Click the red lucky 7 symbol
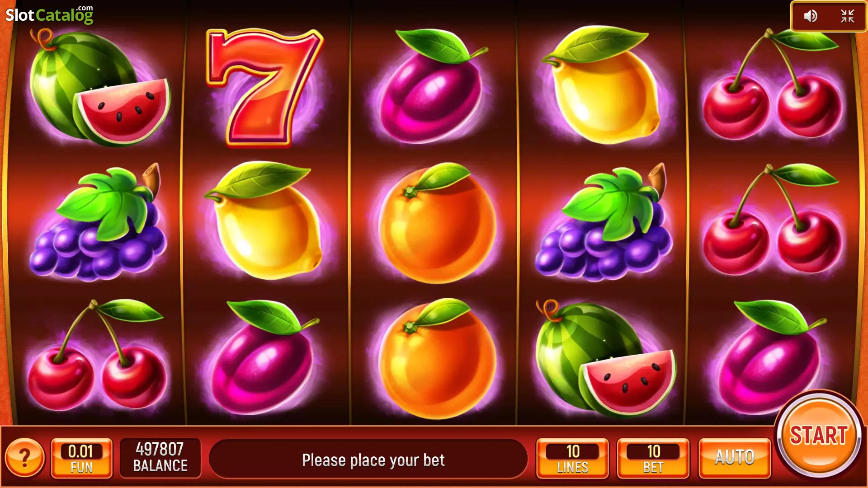Image resolution: width=868 pixels, height=488 pixels. 264,87
